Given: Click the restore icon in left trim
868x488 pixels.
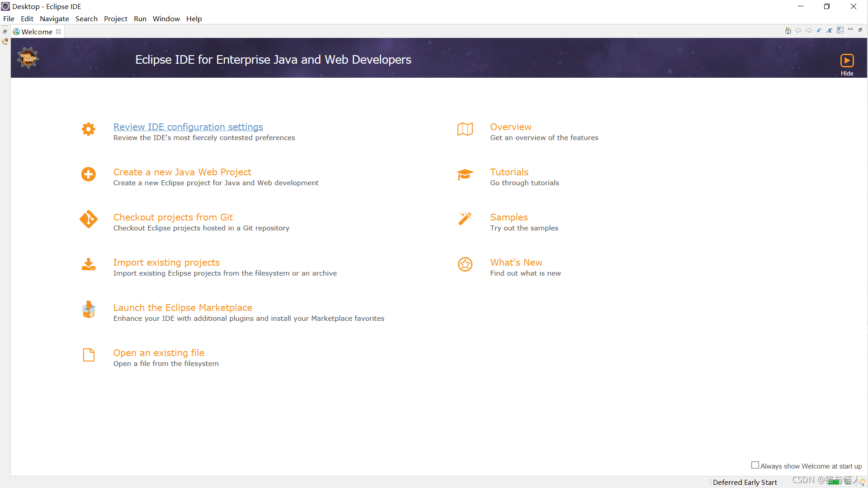Looking at the screenshot, I should pos(5,32).
